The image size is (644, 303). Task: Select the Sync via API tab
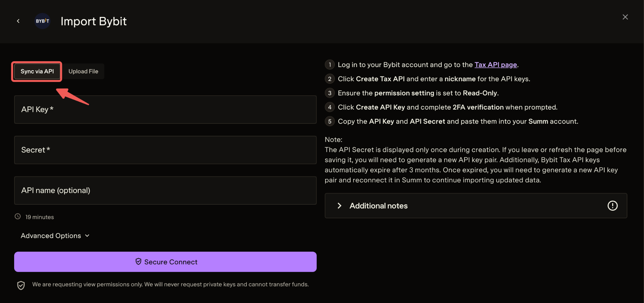tap(37, 71)
